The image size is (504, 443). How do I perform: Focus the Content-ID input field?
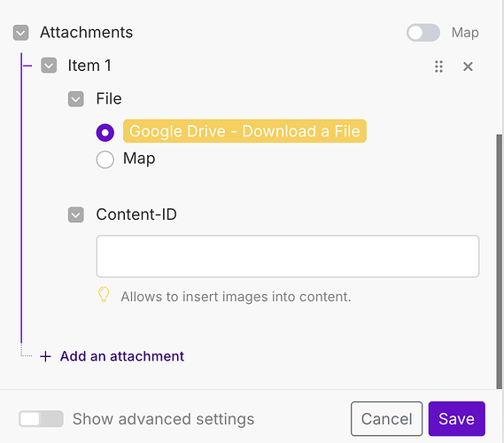click(288, 256)
